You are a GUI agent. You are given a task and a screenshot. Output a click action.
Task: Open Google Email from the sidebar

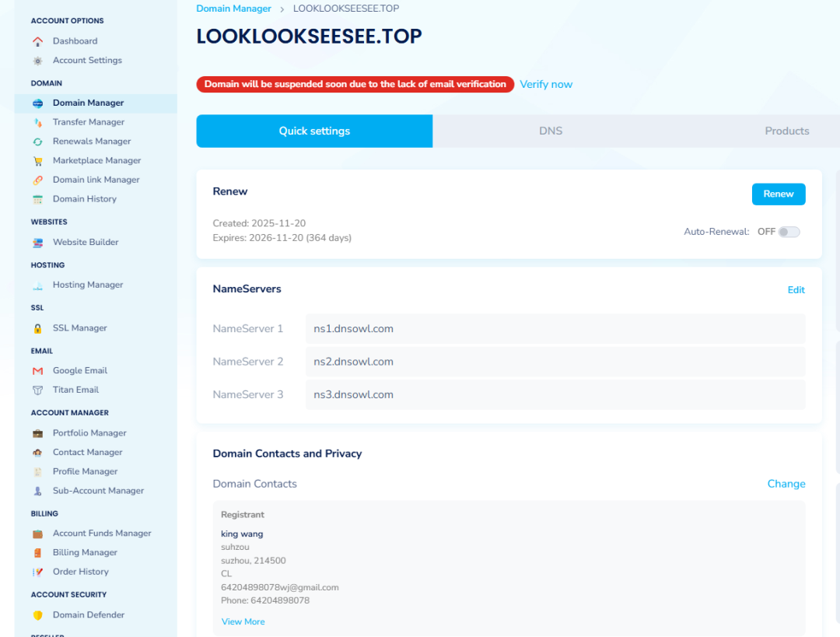[x=80, y=370]
